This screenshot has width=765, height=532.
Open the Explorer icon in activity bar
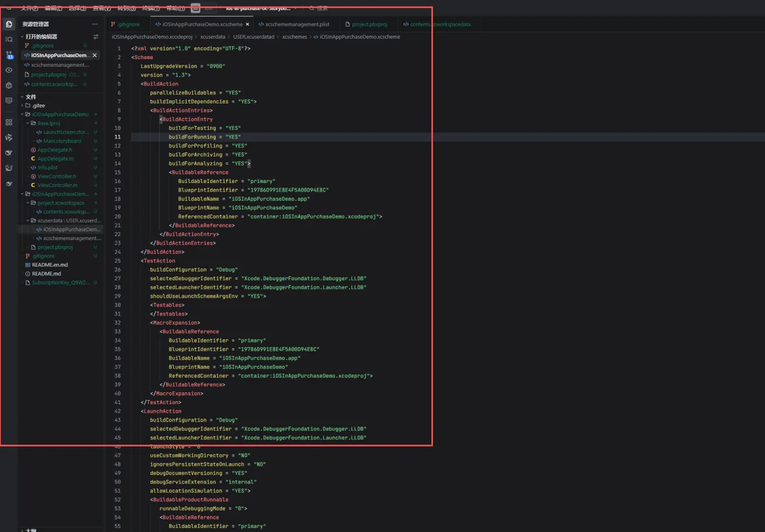point(9,24)
